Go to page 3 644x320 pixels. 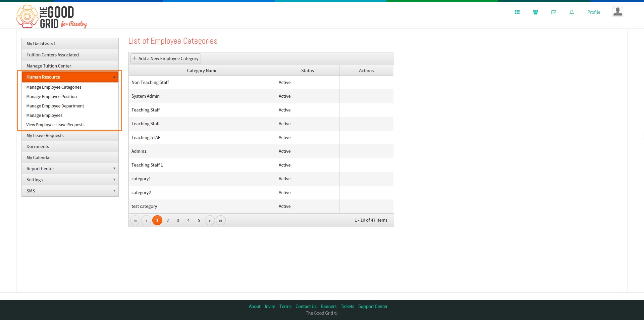click(178, 221)
